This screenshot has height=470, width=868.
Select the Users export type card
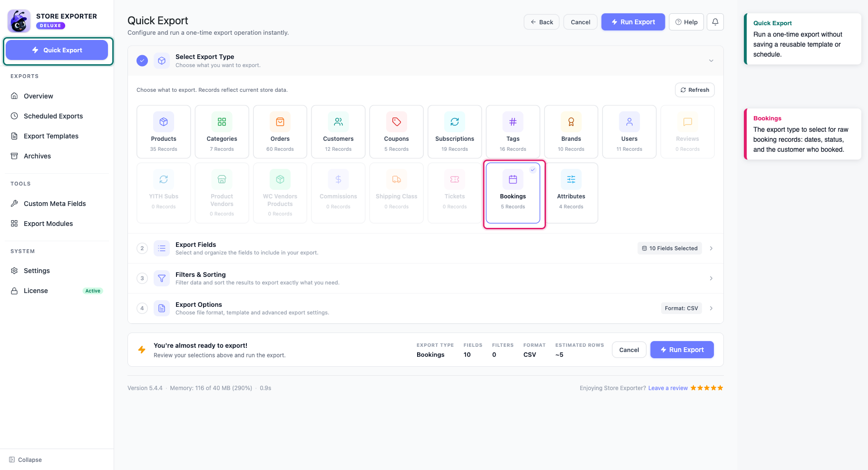click(x=629, y=132)
